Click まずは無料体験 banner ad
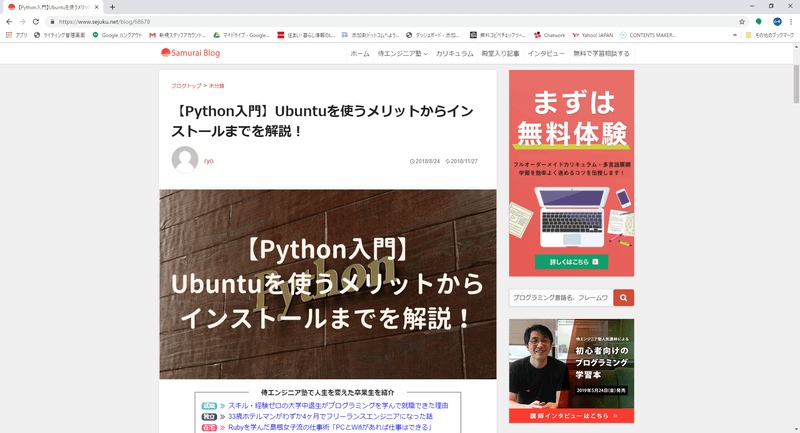Screen dimensions: 800x433 point(571,173)
